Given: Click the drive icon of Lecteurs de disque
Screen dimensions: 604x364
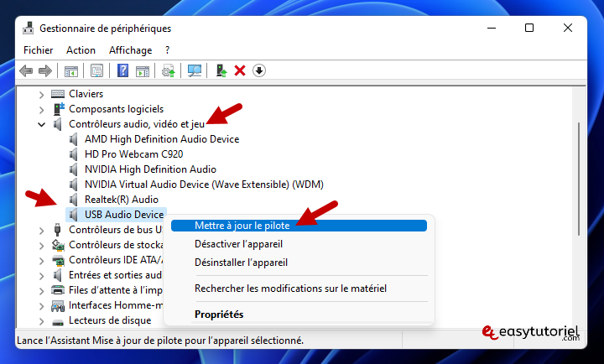Looking at the screenshot, I should 58,321.
